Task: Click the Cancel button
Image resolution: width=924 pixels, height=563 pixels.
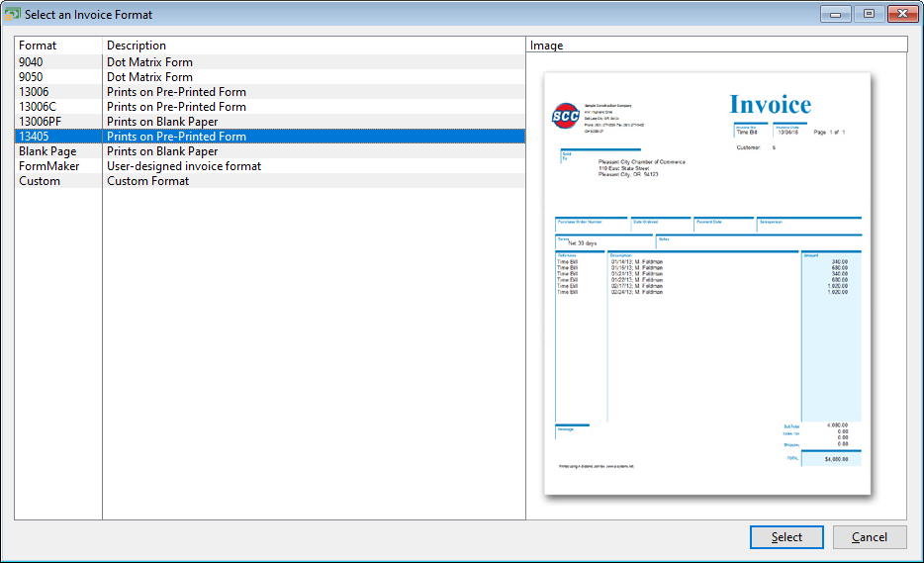Action: coord(870,537)
